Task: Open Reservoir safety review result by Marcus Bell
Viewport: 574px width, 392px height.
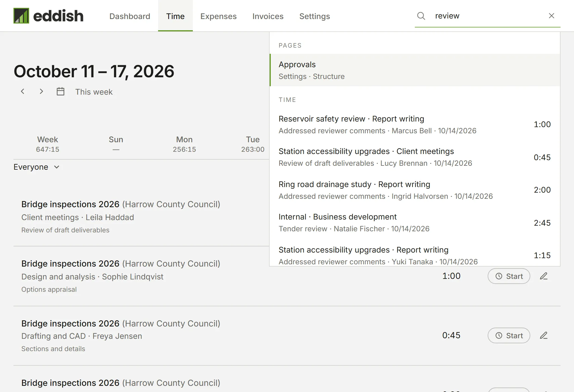Action: click(x=415, y=125)
